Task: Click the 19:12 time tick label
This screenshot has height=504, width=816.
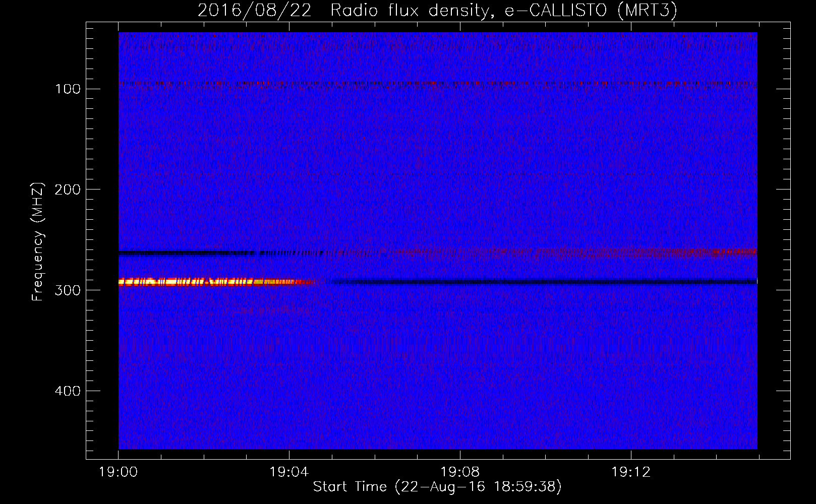Action: click(x=631, y=472)
